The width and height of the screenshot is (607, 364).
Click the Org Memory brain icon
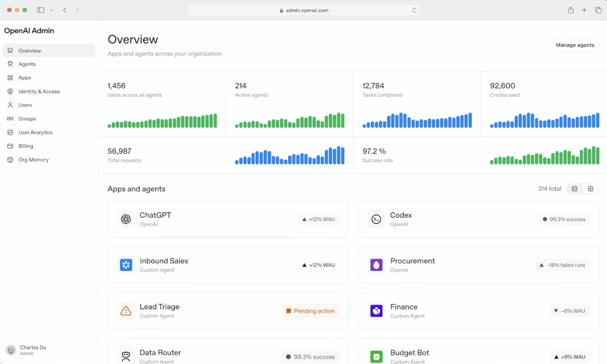click(10, 160)
